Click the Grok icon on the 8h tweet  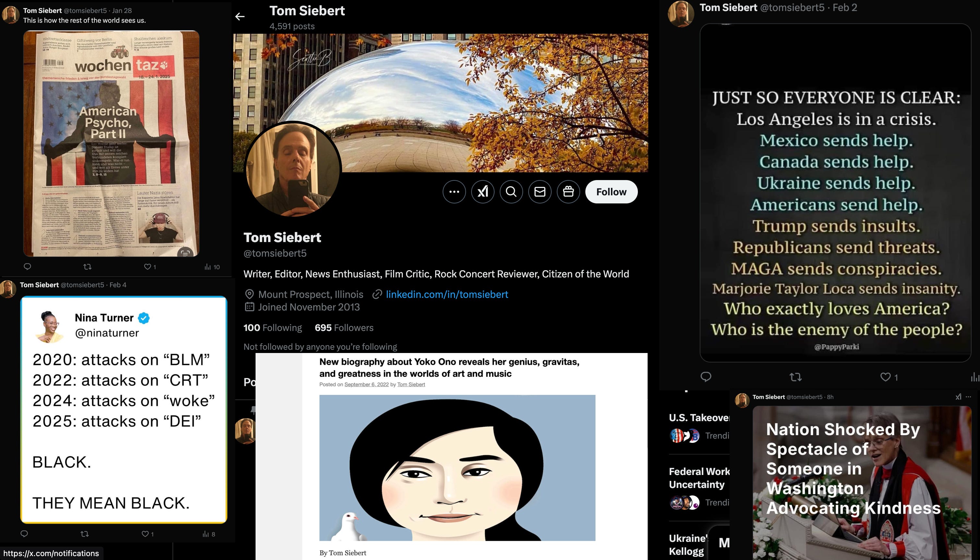pos(958,397)
